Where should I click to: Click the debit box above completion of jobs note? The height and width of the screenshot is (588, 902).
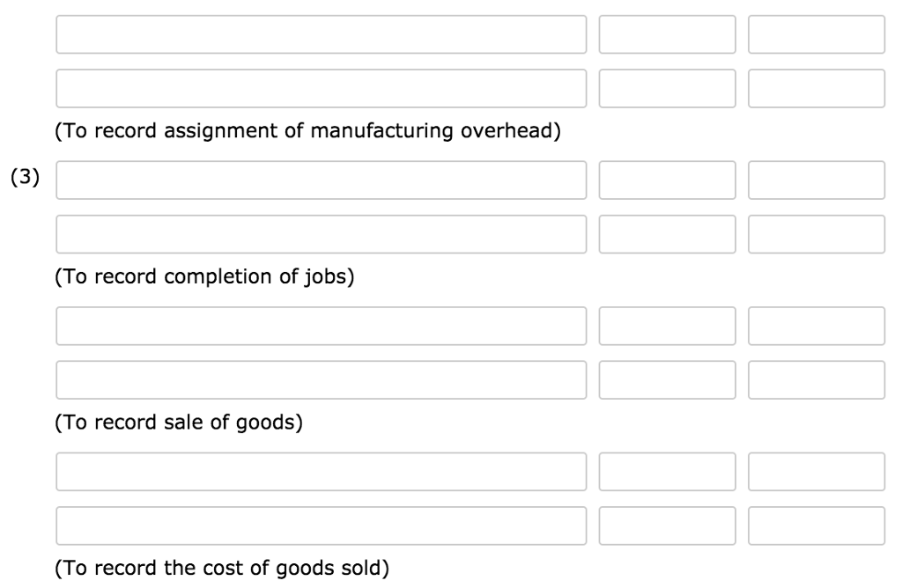(x=668, y=234)
